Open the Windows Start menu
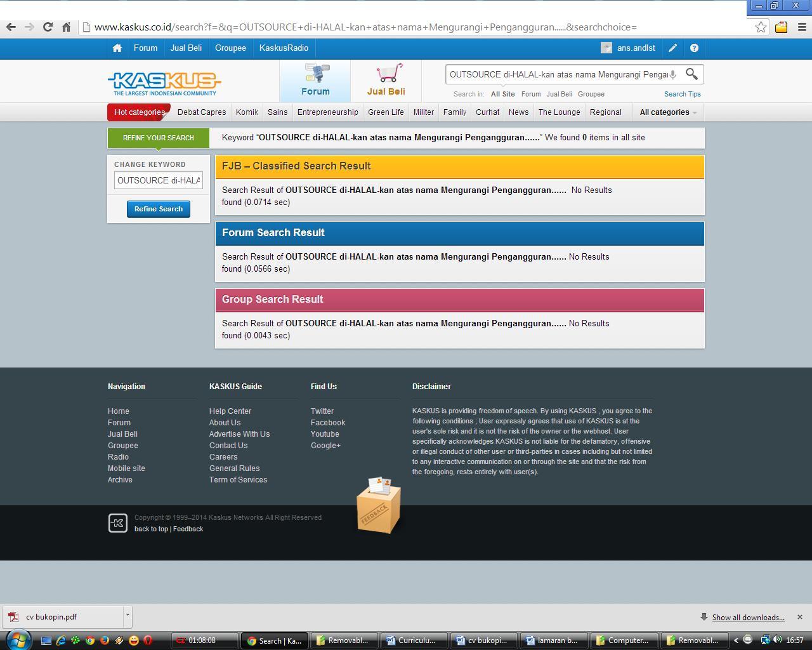Viewport: 812px width, 650px height. 17,640
